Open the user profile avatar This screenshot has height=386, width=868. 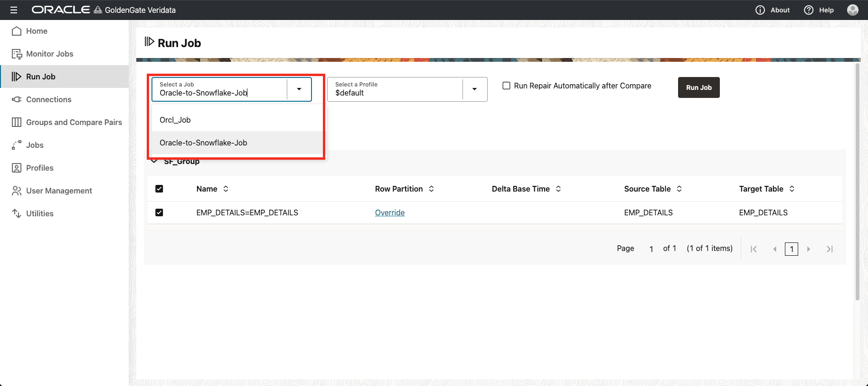tap(853, 10)
